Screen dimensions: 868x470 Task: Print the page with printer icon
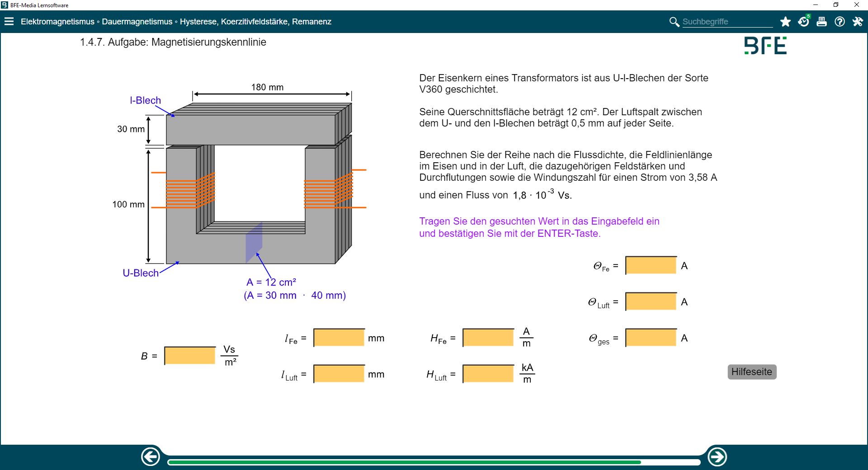point(821,22)
